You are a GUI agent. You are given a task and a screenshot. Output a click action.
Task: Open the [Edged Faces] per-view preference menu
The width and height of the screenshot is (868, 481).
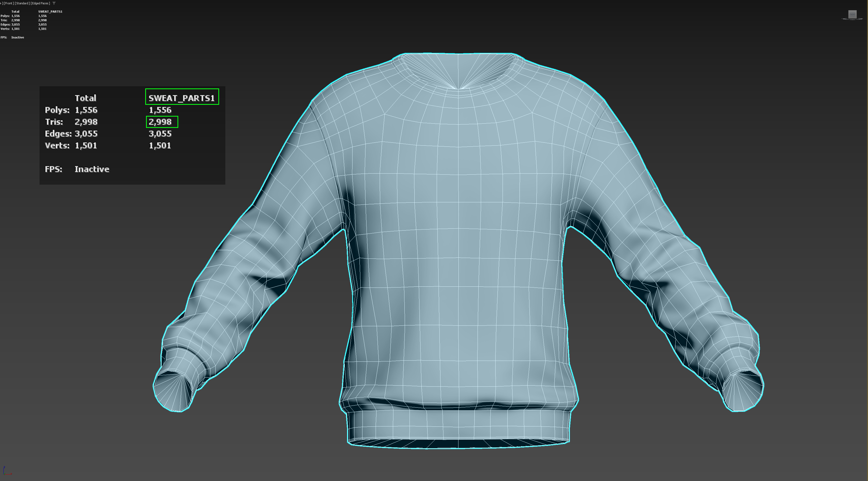[x=40, y=3]
